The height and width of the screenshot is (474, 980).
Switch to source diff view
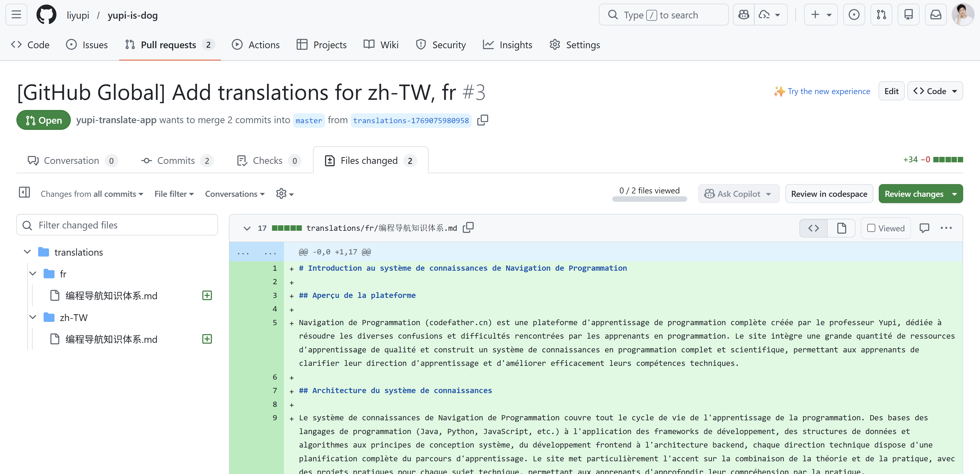point(813,228)
